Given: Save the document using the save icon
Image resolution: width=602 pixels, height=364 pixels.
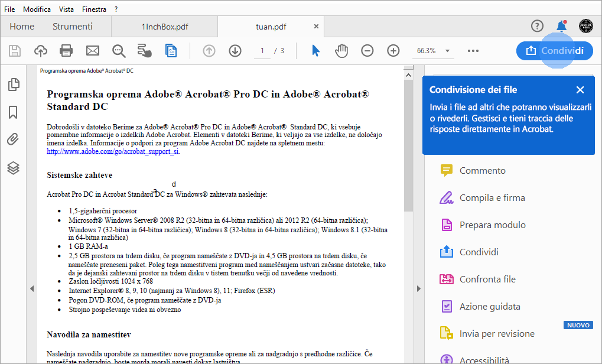Looking at the screenshot, I should click(x=14, y=51).
